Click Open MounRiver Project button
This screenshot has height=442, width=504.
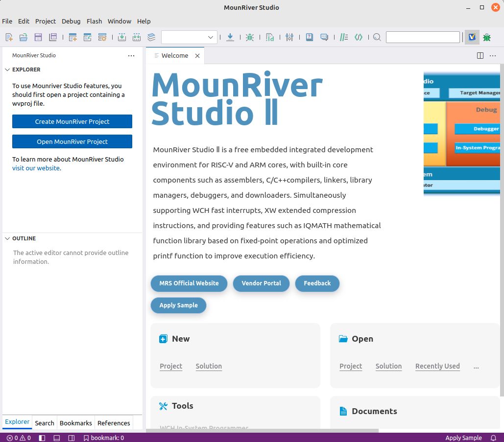[x=72, y=141]
